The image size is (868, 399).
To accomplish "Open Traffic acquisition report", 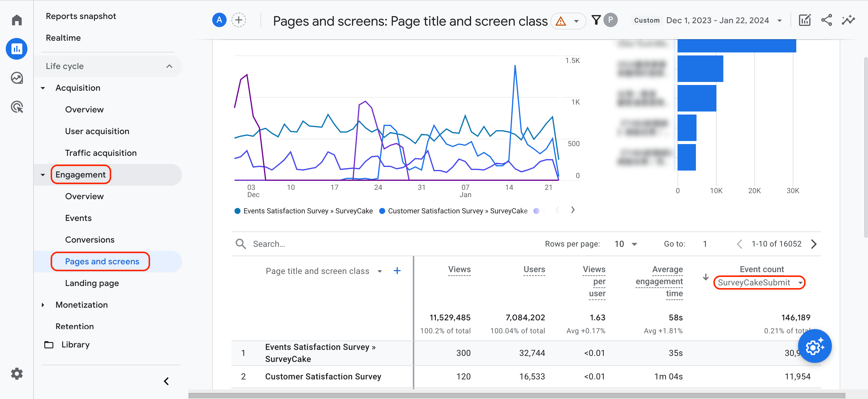I will point(101,153).
